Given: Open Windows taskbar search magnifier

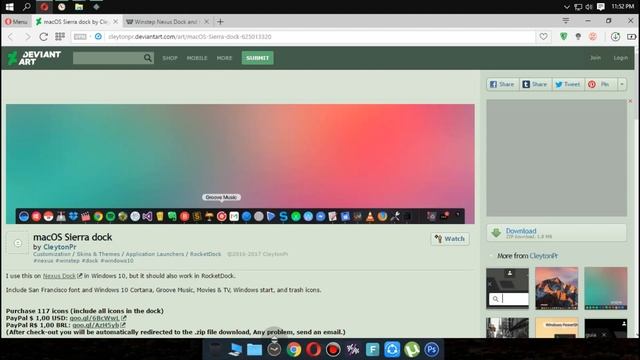Looking at the screenshot, I should click(27, 7).
